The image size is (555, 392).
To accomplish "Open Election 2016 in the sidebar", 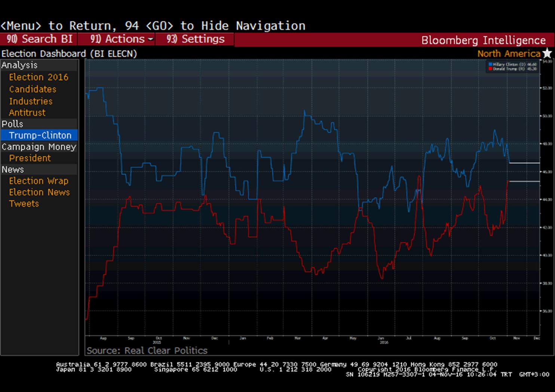I will click(39, 77).
